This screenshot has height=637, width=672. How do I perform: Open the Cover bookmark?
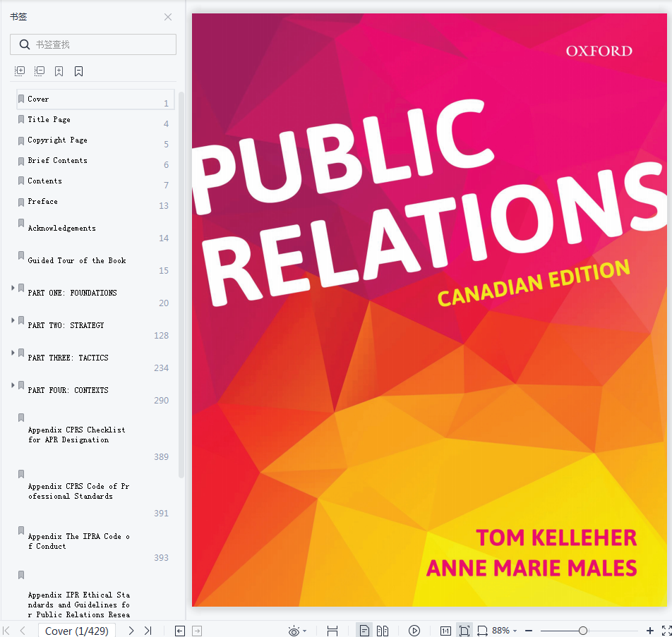pyautogui.click(x=95, y=99)
